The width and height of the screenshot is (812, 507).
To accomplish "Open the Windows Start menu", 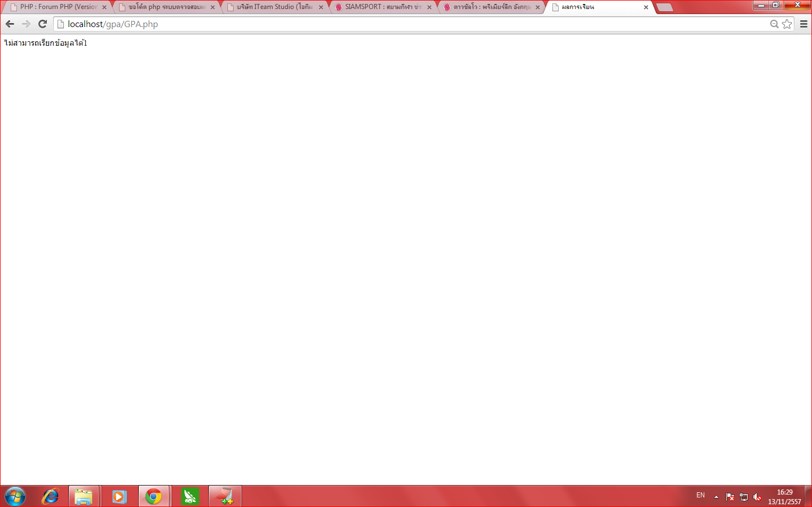I will [15, 497].
